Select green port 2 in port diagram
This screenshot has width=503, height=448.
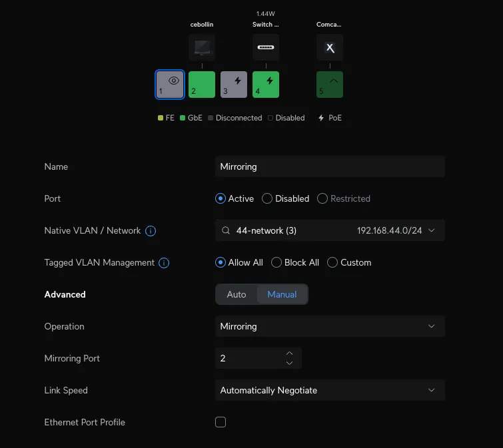pos(202,85)
